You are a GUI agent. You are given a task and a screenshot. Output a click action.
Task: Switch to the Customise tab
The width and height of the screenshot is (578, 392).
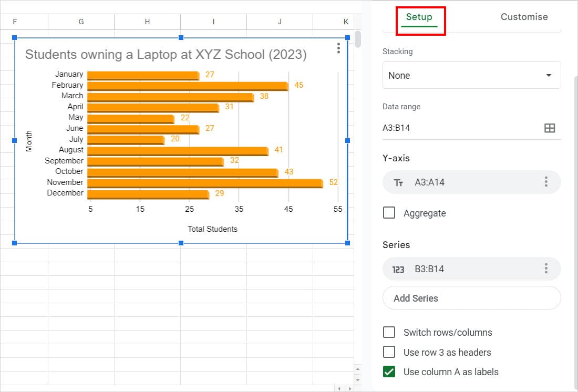point(523,17)
